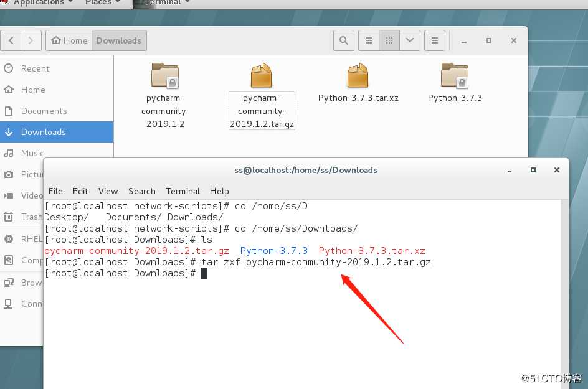588x389 pixels.
Task: Click Trash icon in sidebar
Action: coord(9,217)
